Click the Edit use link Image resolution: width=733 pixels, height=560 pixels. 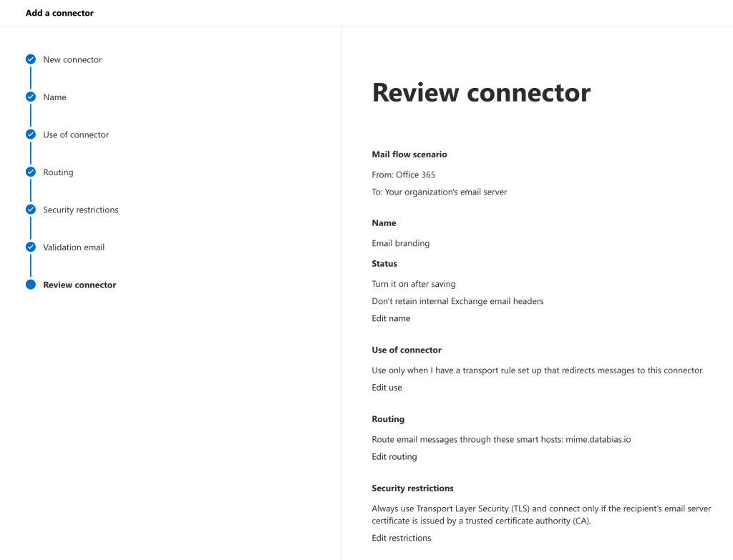tap(387, 388)
